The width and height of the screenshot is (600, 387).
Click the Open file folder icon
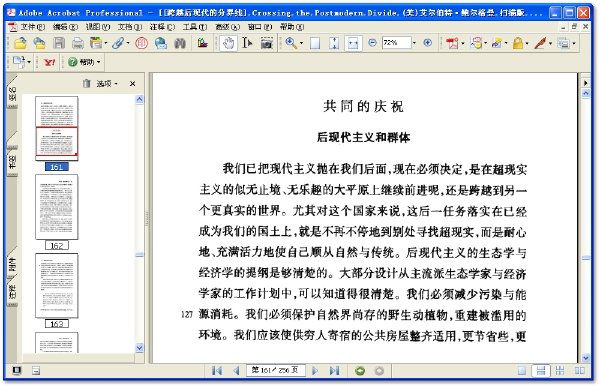point(20,43)
